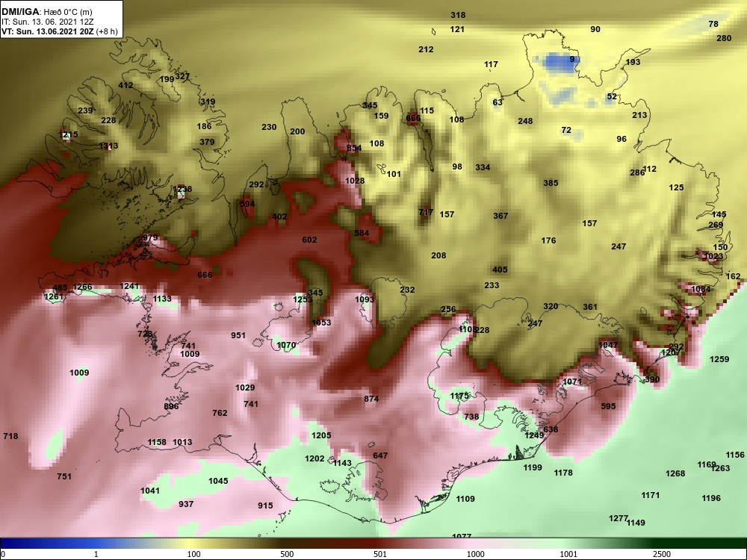Click the map value '647'
747x560 pixels.
pos(380,455)
